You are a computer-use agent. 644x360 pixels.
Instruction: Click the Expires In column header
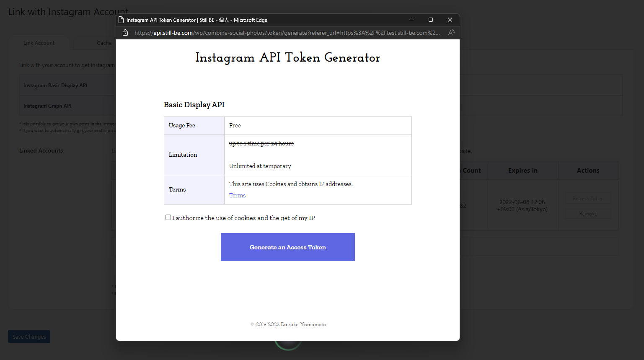coord(523,171)
